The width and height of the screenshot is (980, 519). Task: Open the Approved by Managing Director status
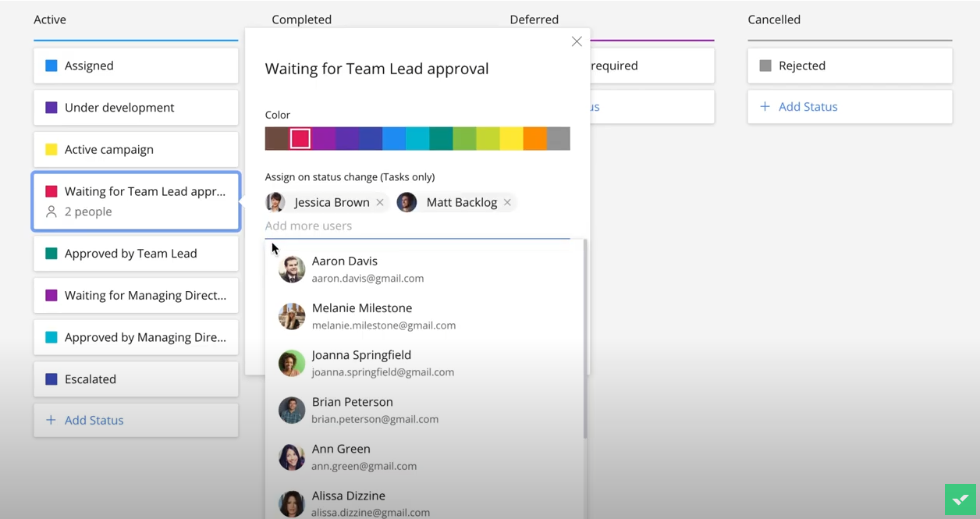[136, 337]
